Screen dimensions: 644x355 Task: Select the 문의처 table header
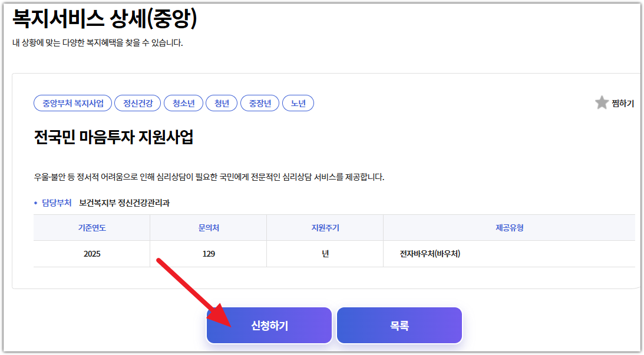208,228
